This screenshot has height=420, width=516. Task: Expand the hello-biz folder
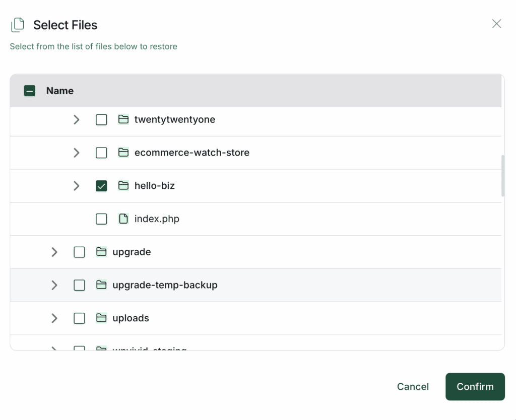click(77, 186)
